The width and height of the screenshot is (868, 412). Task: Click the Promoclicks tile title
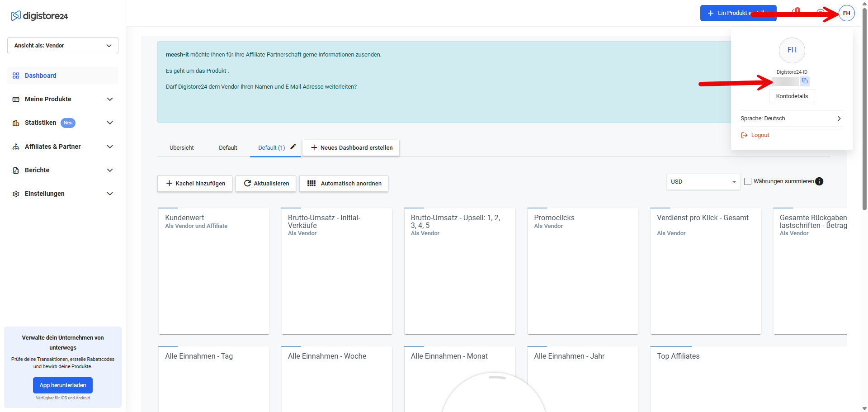[x=554, y=218]
